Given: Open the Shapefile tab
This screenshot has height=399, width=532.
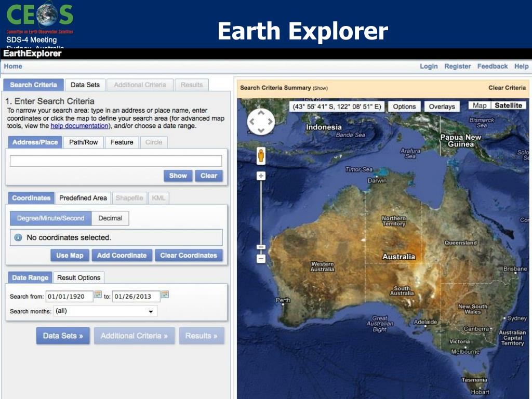Looking at the screenshot, I should point(129,198).
